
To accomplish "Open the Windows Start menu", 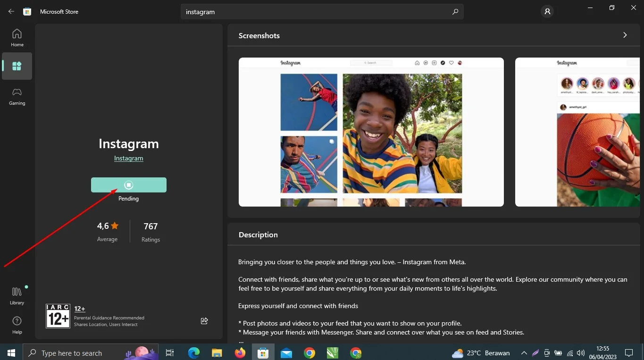I will 11,353.
